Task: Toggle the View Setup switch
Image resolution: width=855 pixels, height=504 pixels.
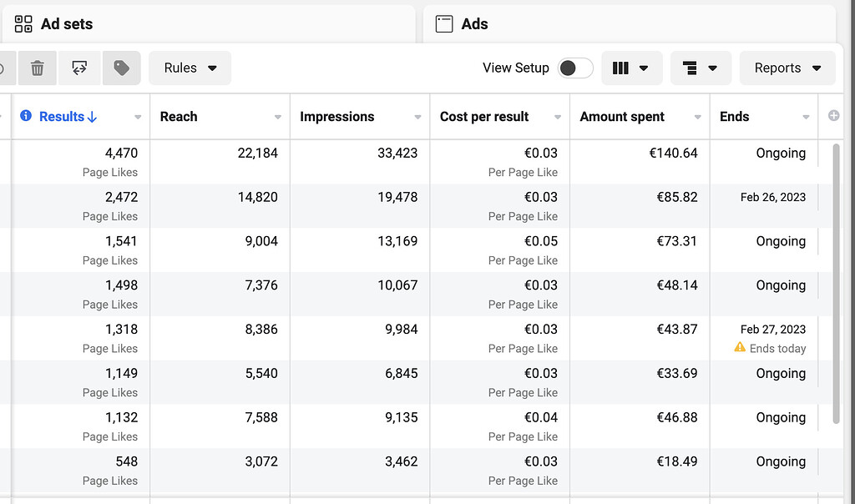Action: pos(575,68)
